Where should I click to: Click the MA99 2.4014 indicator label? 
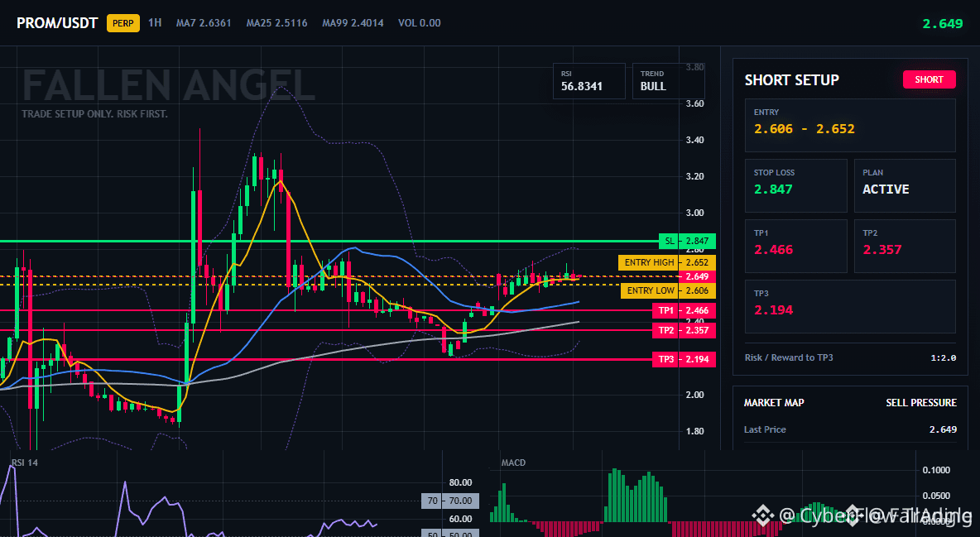coord(353,23)
